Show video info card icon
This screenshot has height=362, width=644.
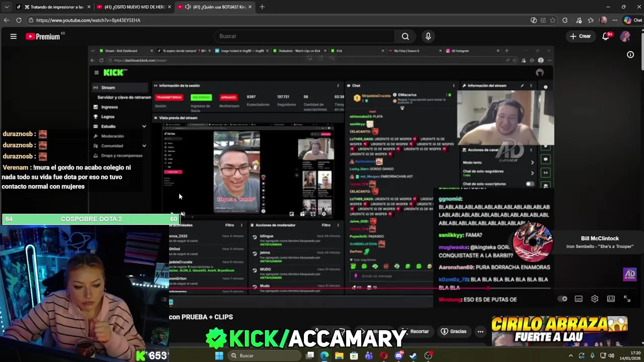click(630, 55)
